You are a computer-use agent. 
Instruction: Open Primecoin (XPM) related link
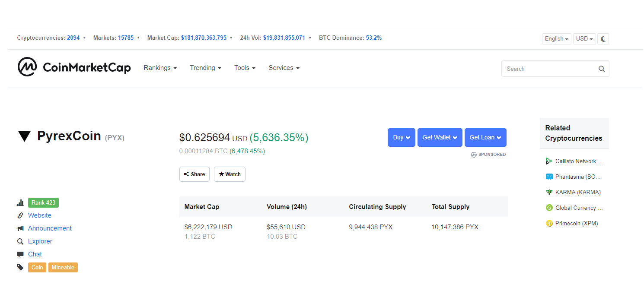577,223
